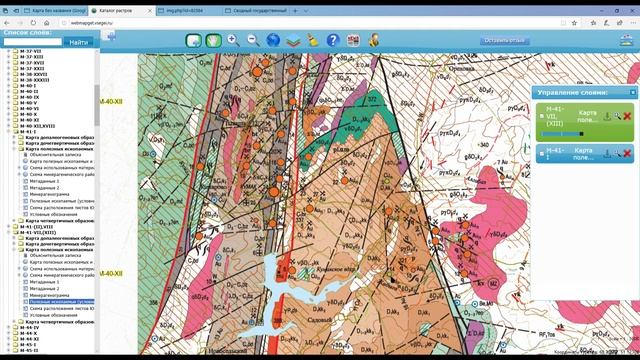Switch to the img.php browser tab
640x360 pixels.
click(x=189, y=11)
